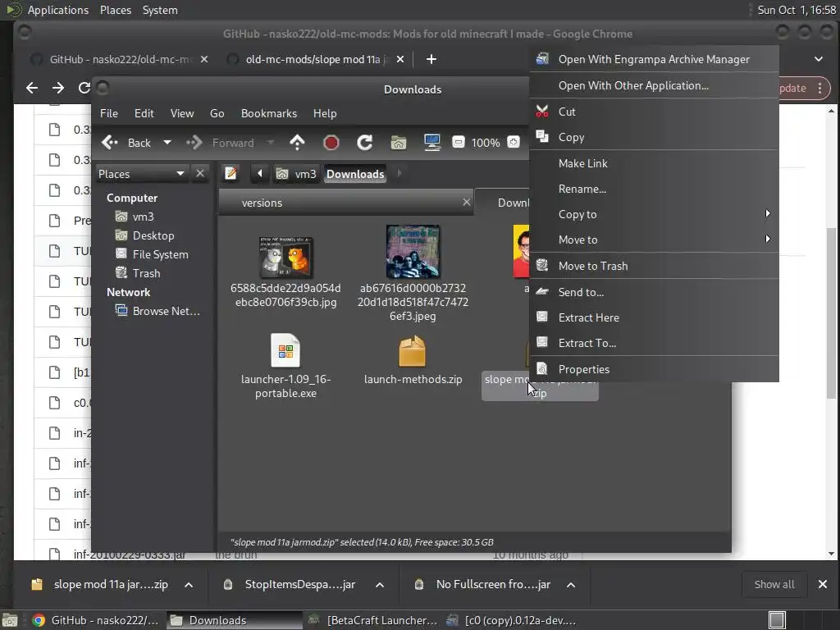
Task: Open Chrome's three-dot menu
Action: 820,88
